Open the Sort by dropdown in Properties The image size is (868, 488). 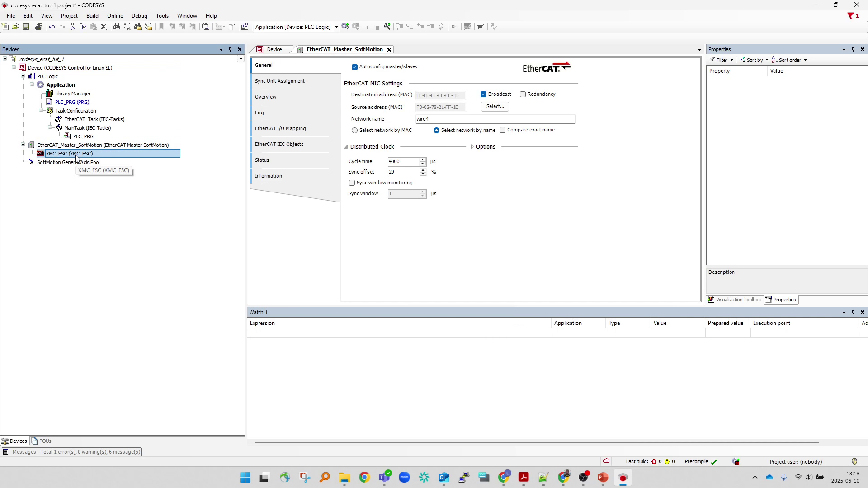753,60
